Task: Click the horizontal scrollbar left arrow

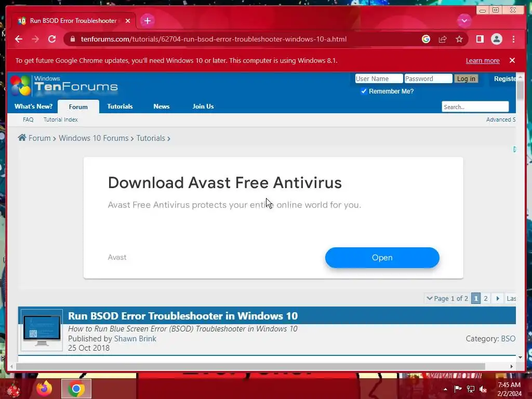Action: coord(11,366)
